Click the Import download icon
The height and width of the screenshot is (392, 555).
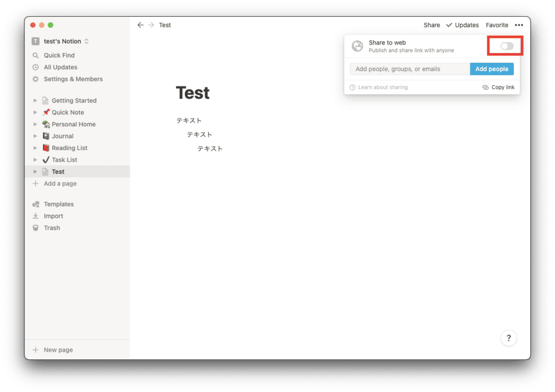click(x=35, y=216)
